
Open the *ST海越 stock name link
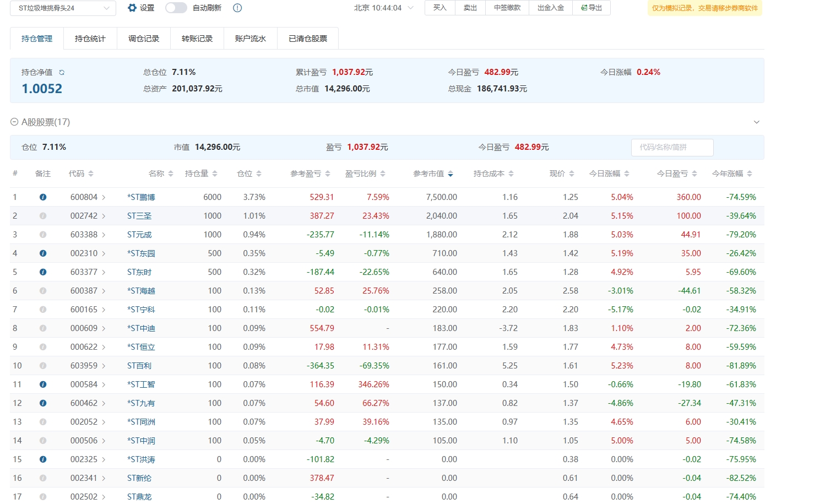141,291
